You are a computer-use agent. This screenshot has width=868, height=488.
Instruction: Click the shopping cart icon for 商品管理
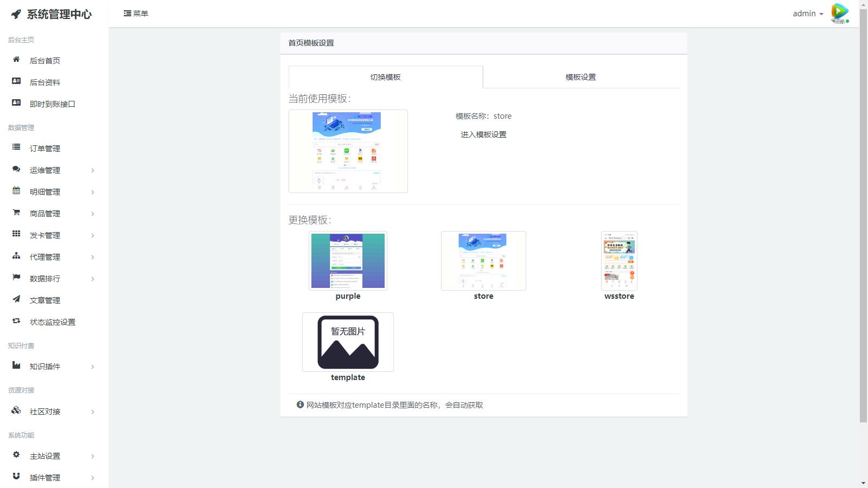pyautogui.click(x=16, y=213)
